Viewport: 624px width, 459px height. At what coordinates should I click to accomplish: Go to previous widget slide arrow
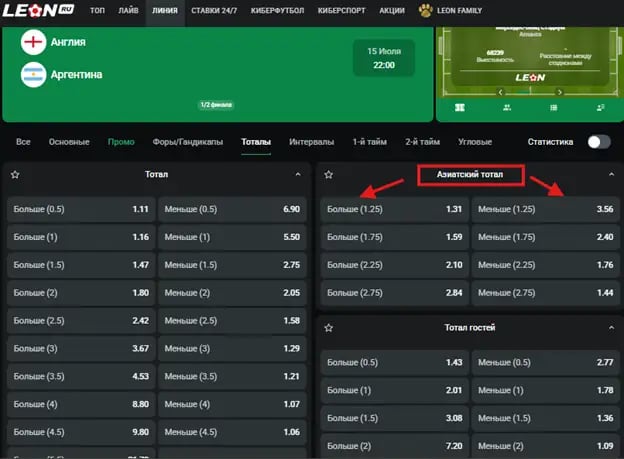point(501,92)
